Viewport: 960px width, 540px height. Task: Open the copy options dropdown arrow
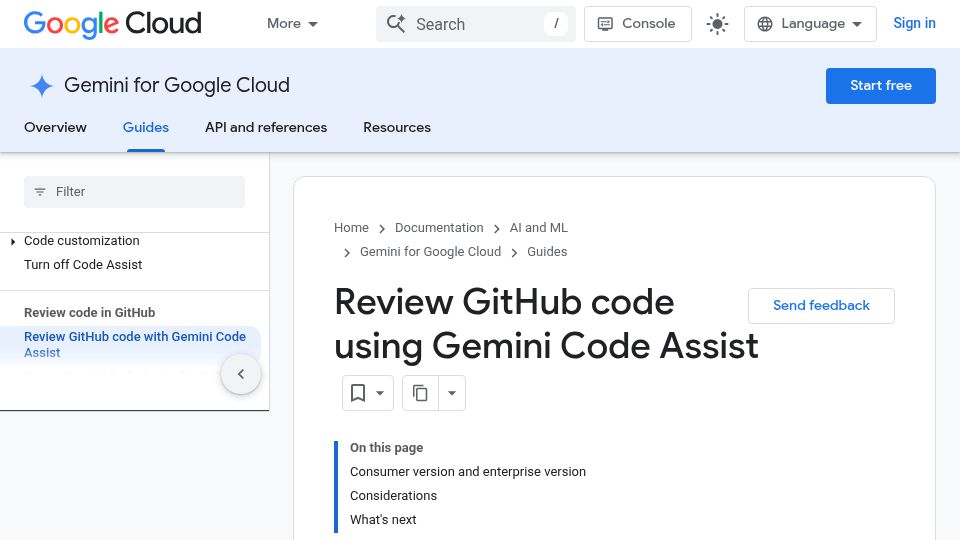point(452,393)
